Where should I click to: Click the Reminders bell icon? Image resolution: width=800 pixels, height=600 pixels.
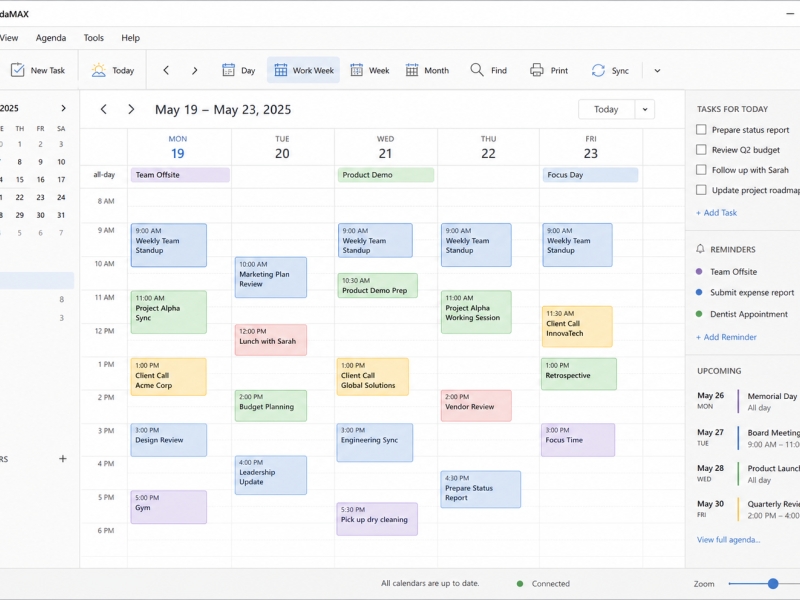(x=700, y=249)
